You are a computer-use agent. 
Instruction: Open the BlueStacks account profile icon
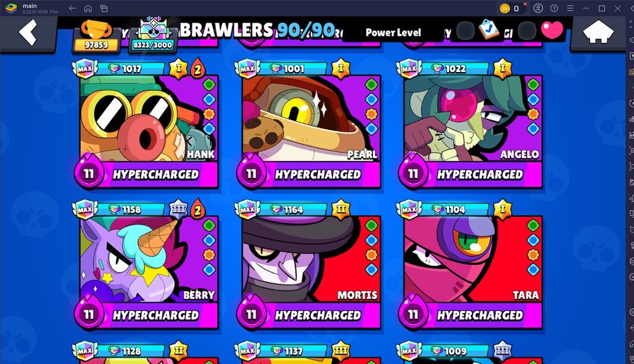click(538, 8)
